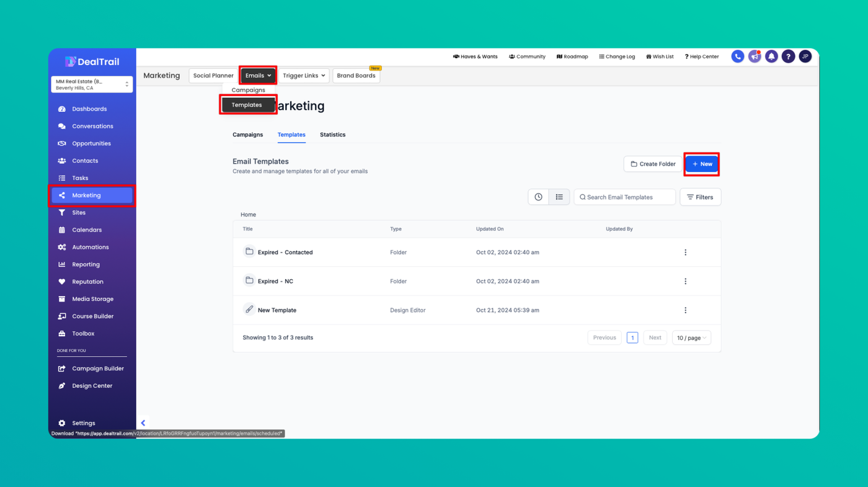Open the notifications bell
Image resolution: width=868 pixels, height=487 pixels.
[771, 56]
